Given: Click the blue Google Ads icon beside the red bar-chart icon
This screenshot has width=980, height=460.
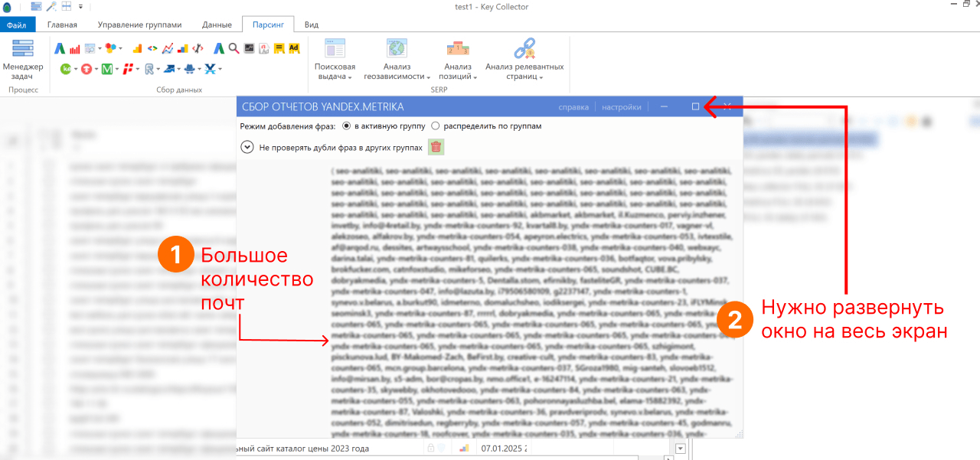Looking at the screenshot, I should click(60, 48).
